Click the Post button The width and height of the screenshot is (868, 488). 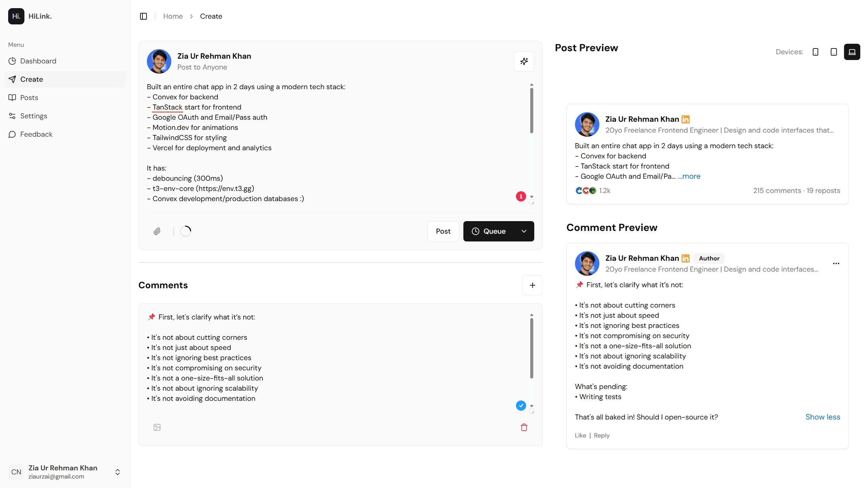(443, 231)
